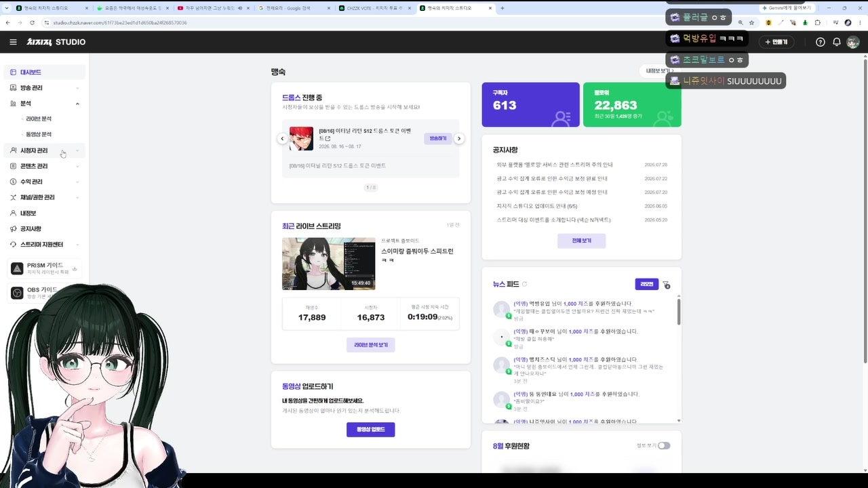Refresh the 뉴스 피드 with reload icon

point(525,284)
